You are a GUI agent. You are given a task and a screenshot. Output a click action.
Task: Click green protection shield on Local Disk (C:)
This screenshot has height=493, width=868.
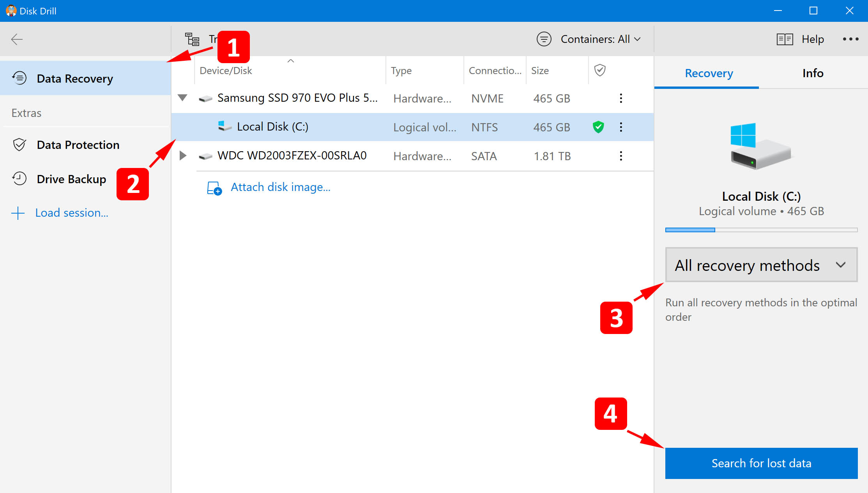pos(598,127)
